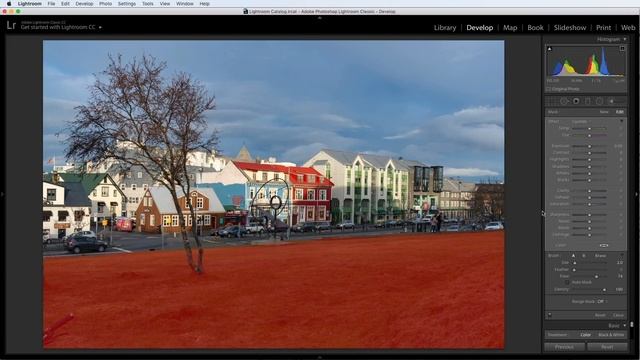
Task: Hide the top module picker via edge arrow
Action: pos(320,18)
